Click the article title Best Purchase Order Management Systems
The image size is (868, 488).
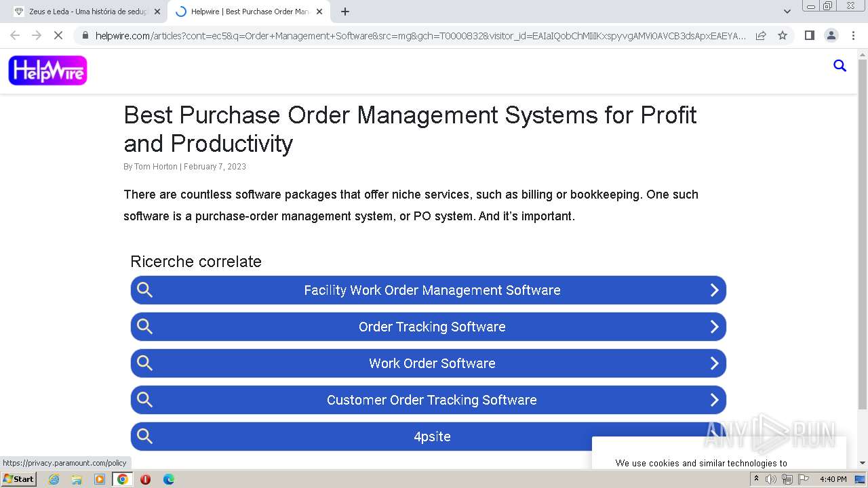click(410, 129)
